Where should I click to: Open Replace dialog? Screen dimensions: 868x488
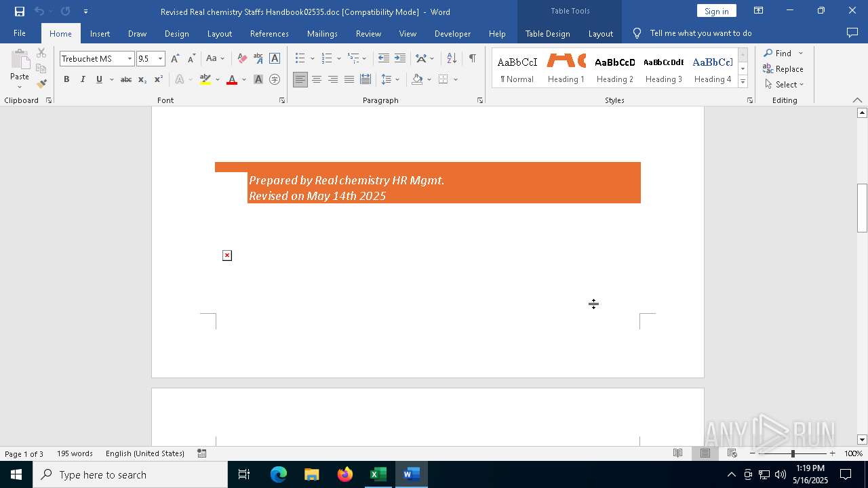(783, 68)
